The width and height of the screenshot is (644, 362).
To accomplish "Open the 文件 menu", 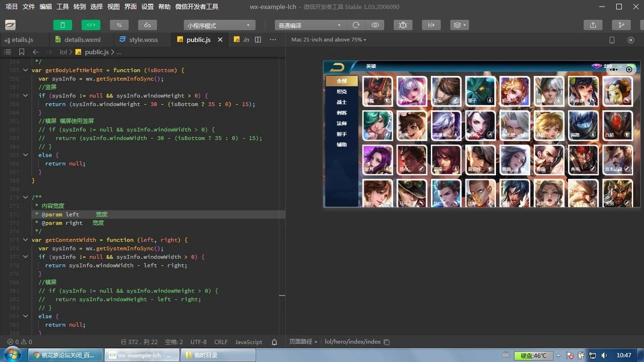I will 28,7.
